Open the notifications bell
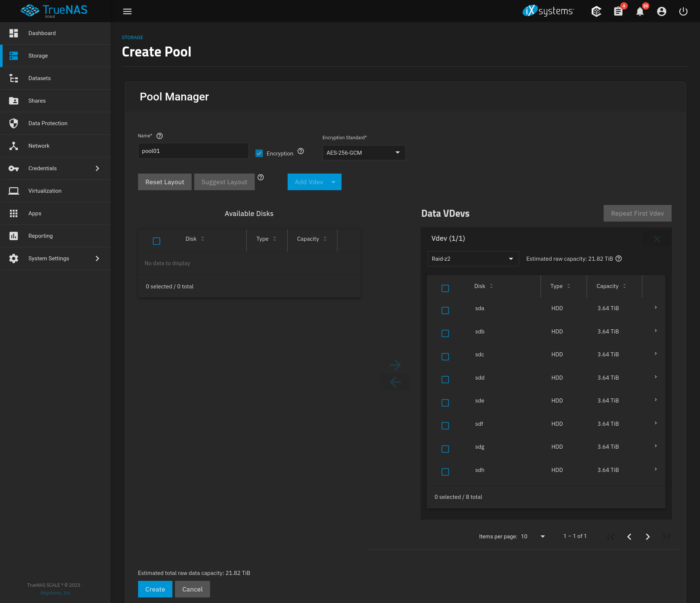700x603 pixels. 640,11
